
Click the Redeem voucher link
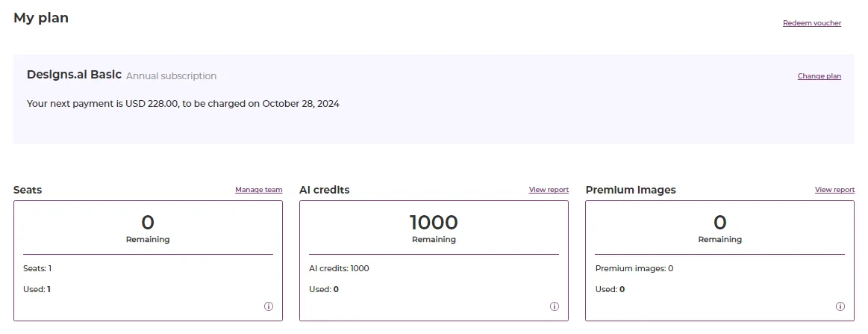pos(812,23)
